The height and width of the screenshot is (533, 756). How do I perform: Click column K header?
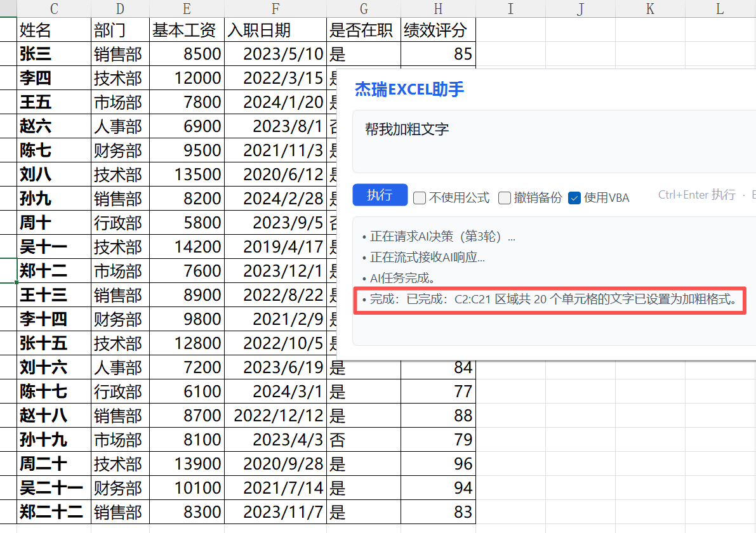[650, 8]
